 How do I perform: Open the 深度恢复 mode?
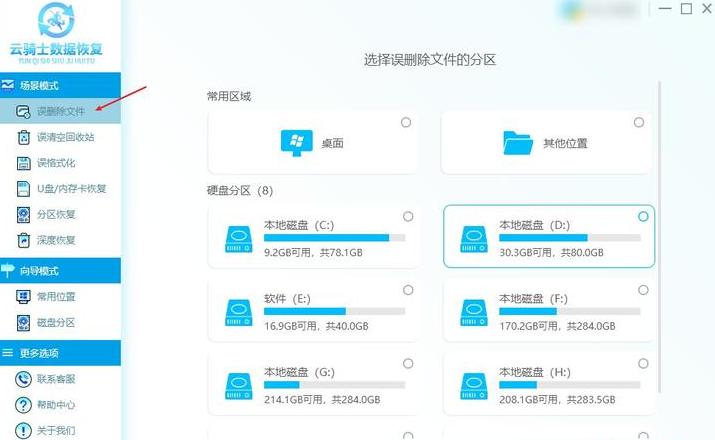(x=60, y=240)
